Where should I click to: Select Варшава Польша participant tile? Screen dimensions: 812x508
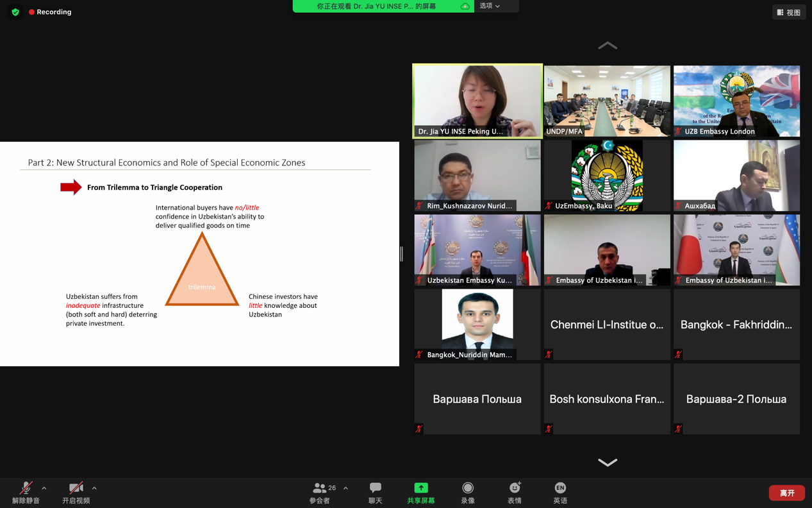[477, 399]
